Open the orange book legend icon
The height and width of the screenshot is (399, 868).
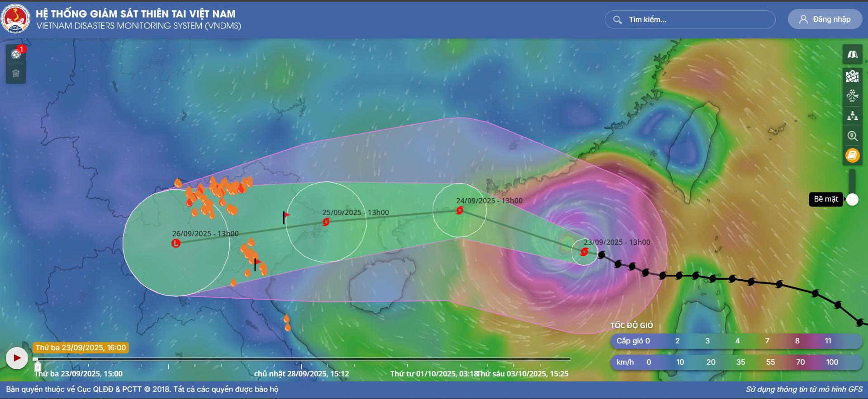[852, 156]
